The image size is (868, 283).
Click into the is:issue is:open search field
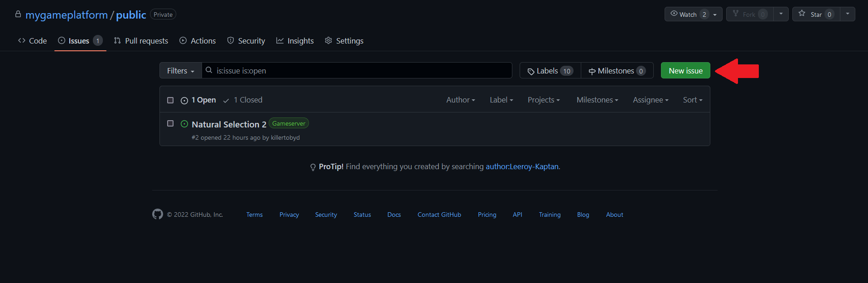[x=357, y=70]
